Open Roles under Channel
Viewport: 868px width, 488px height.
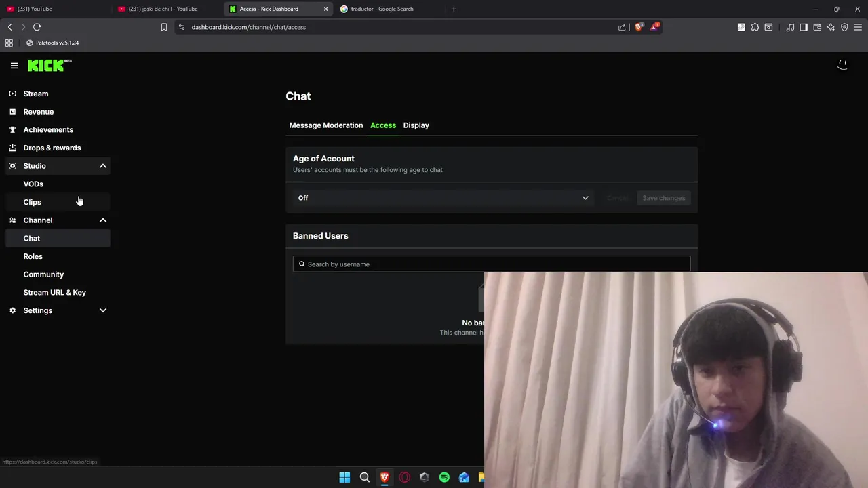(33, 256)
